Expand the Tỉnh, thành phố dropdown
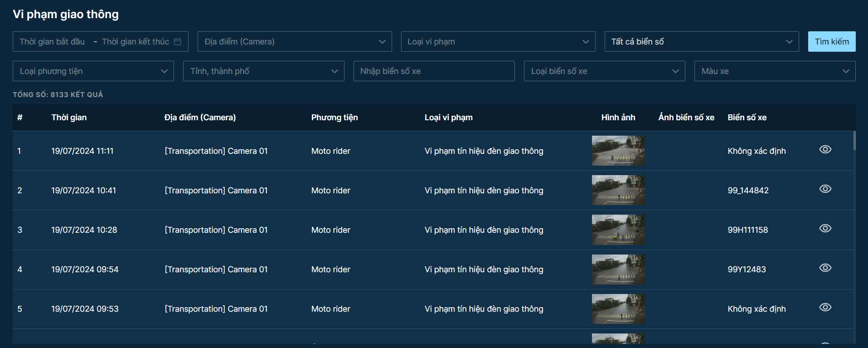The width and height of the screenshot is (868, 348). (x=264, y=71)
